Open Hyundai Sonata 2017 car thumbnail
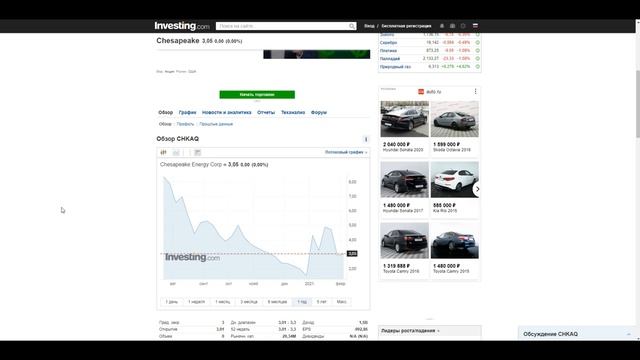This screenshot has height=360, width=640. pyautogui.click(x=404, y=180)
